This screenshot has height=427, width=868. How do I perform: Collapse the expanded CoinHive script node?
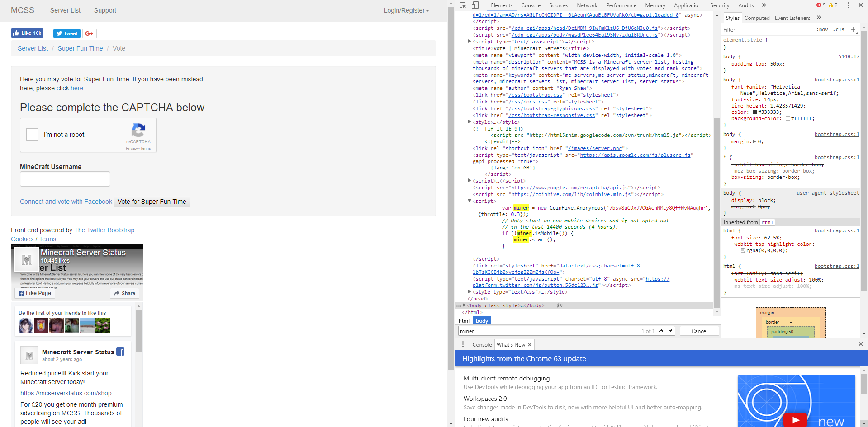point(470,201)
